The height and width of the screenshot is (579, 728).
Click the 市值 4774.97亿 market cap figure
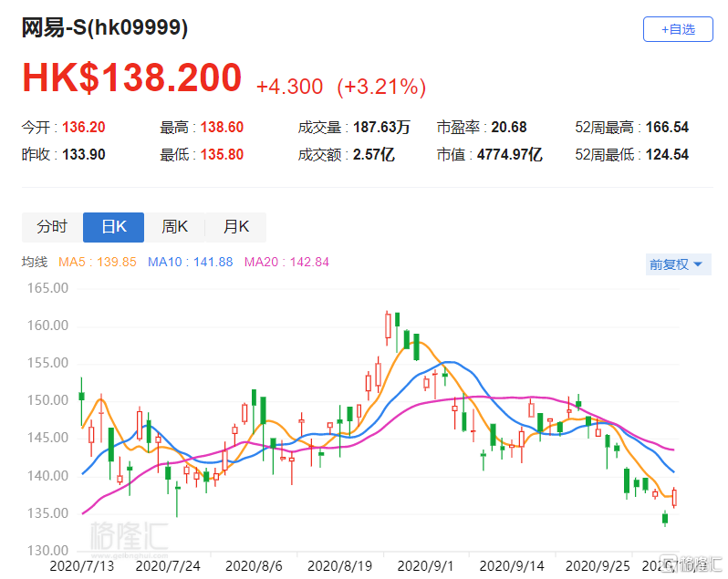coord(509,155)
